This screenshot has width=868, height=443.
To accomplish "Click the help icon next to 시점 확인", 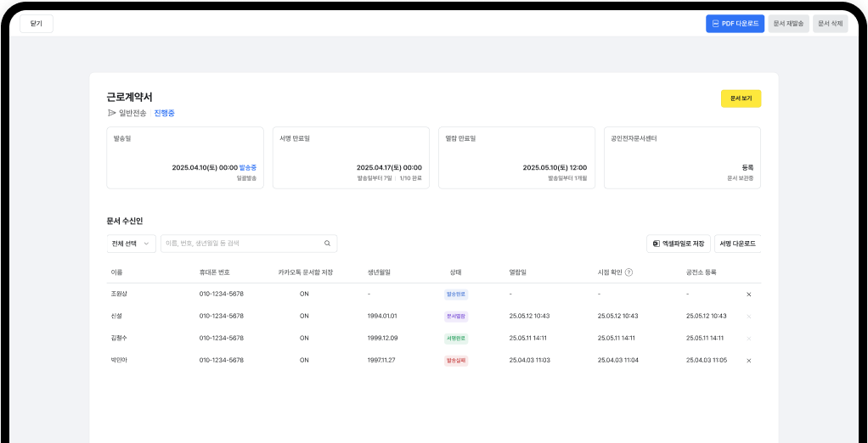I will tap(628, 272).
